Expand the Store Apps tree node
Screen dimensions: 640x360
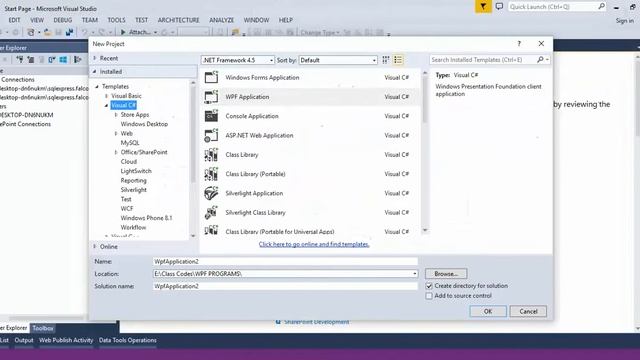click(116, 115)
